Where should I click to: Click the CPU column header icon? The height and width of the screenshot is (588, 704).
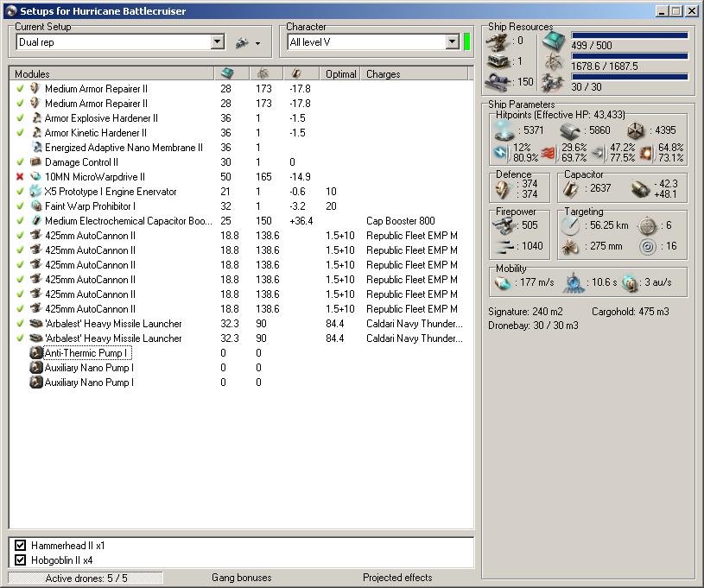point(227,74)
